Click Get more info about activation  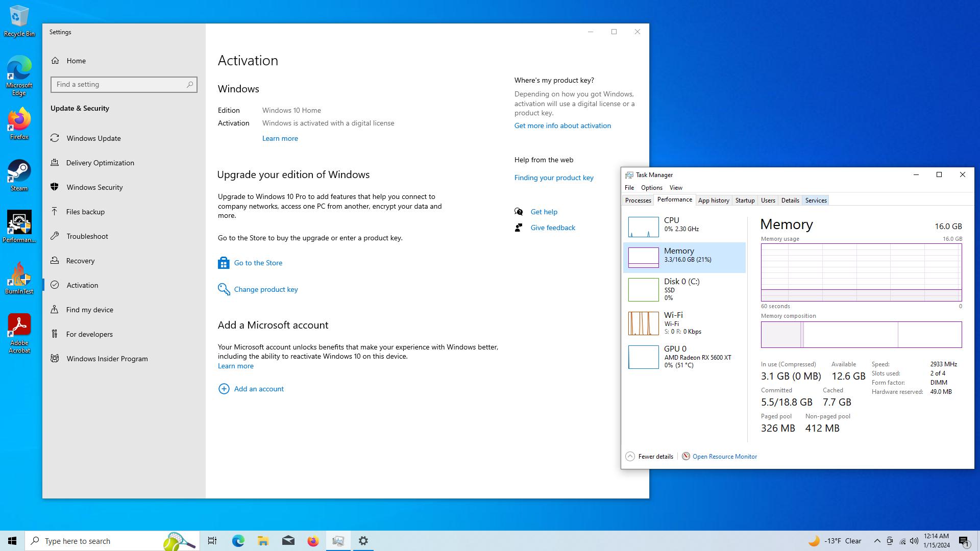coord(562,126)
